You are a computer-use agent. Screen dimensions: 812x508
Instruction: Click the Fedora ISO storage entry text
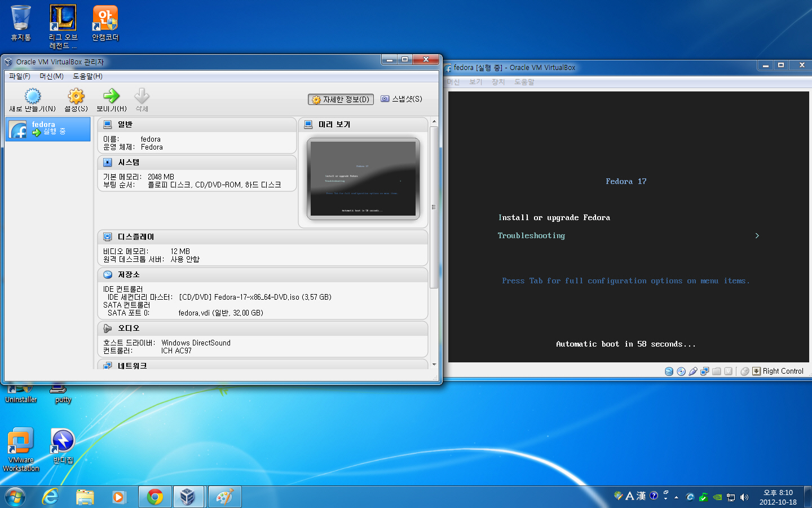pos(255,297)
